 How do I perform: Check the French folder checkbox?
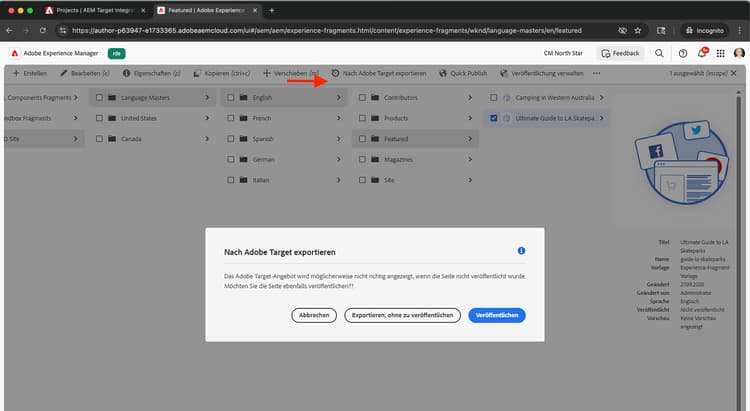[231, 118]
